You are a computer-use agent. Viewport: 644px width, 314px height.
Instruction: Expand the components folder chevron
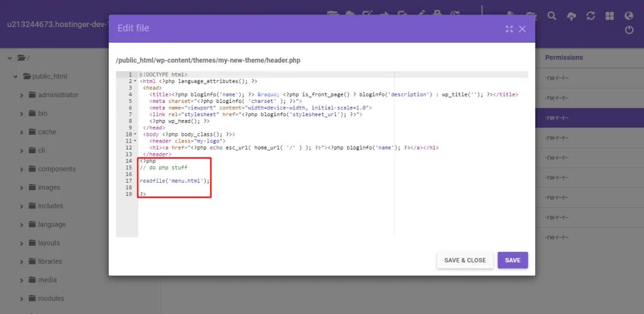click(21, 170)
